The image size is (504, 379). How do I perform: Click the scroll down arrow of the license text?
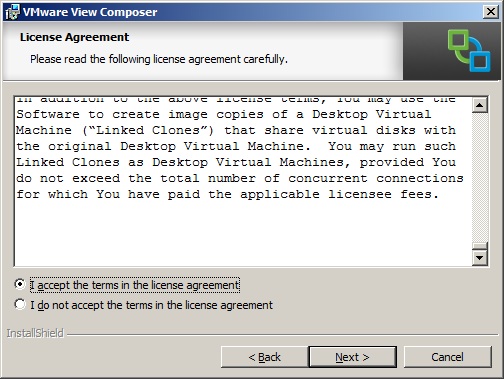(x=480, y=258)
